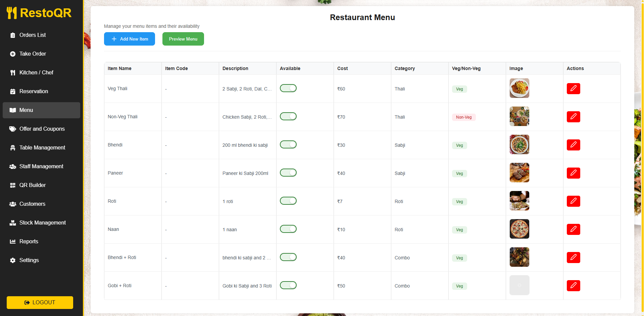The width and height of the screenshot is (644, 316).
Task: Toggle Roti available switch
Action: pos(288,201)
